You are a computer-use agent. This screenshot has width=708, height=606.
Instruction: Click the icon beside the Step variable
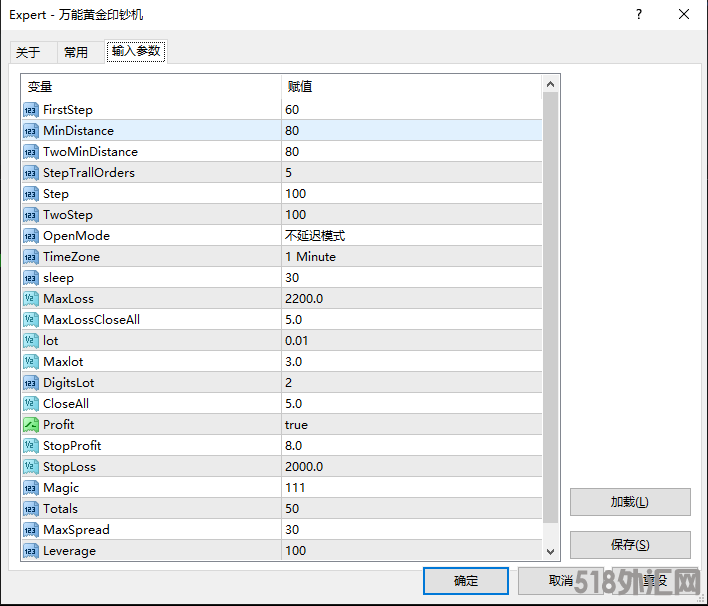[31, 194]
